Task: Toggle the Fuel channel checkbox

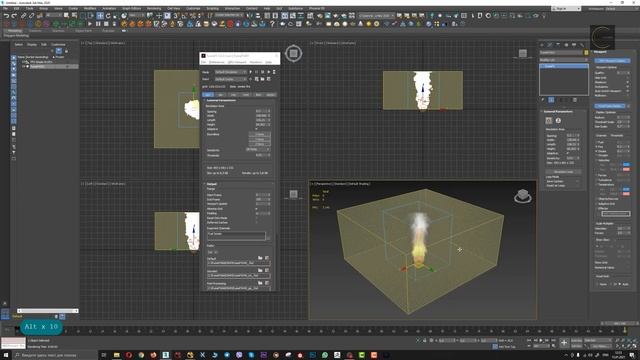Action: (x=597, y=142)
